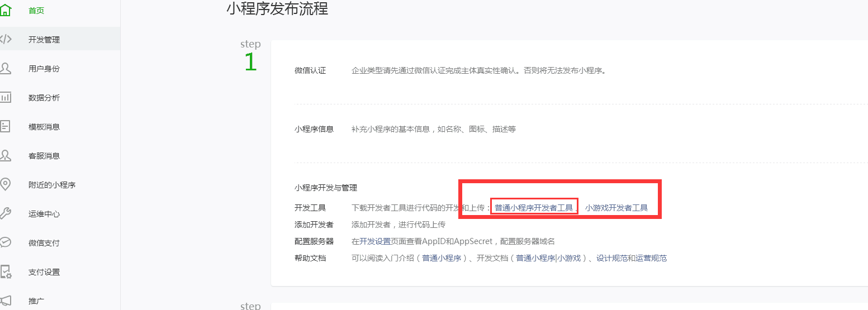Click the 小游戏开发者工具 link

click(x=616, y=208)
